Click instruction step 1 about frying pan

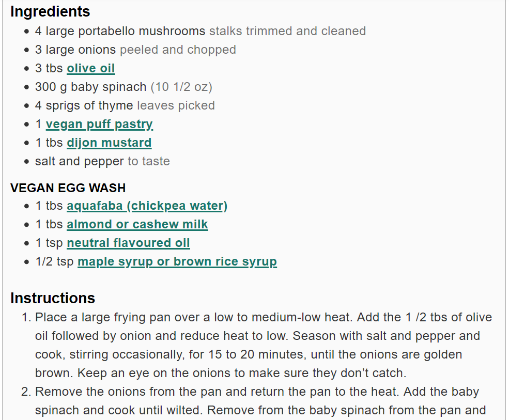pos(264,345)
